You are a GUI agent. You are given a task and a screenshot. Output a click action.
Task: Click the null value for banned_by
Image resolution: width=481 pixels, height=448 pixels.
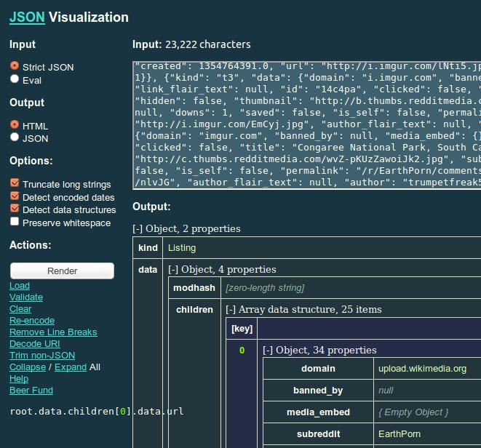pyautogui.click(x=386, y=391)
